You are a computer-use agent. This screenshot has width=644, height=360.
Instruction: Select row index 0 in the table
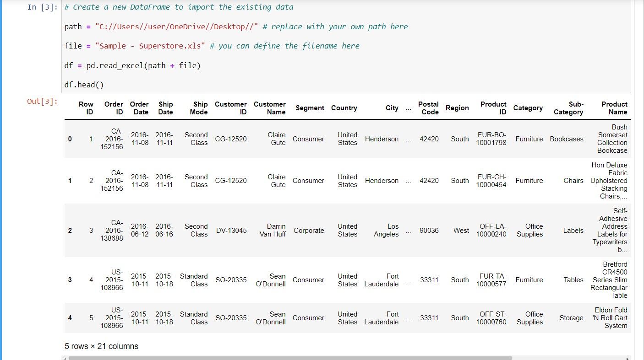[70, 139]
